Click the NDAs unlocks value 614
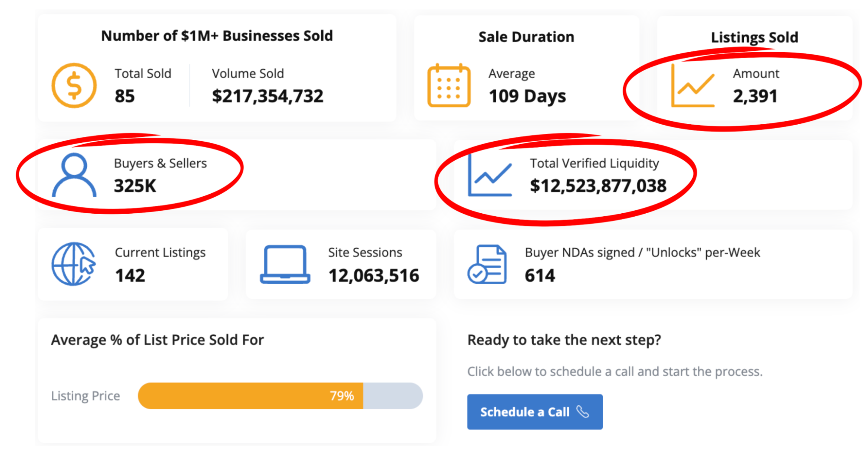The image size is (868, 460). (x=540, y=275)
